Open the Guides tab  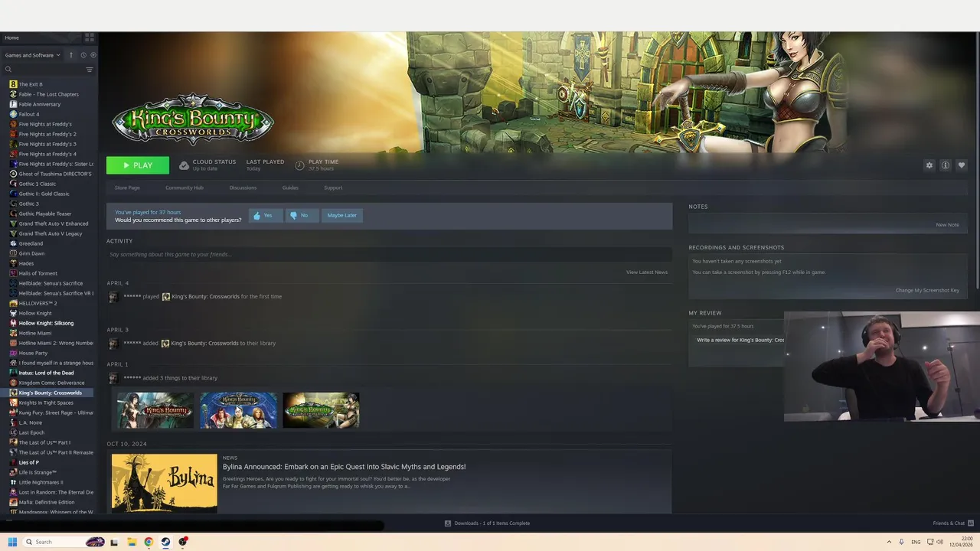(x=290, y=187)
